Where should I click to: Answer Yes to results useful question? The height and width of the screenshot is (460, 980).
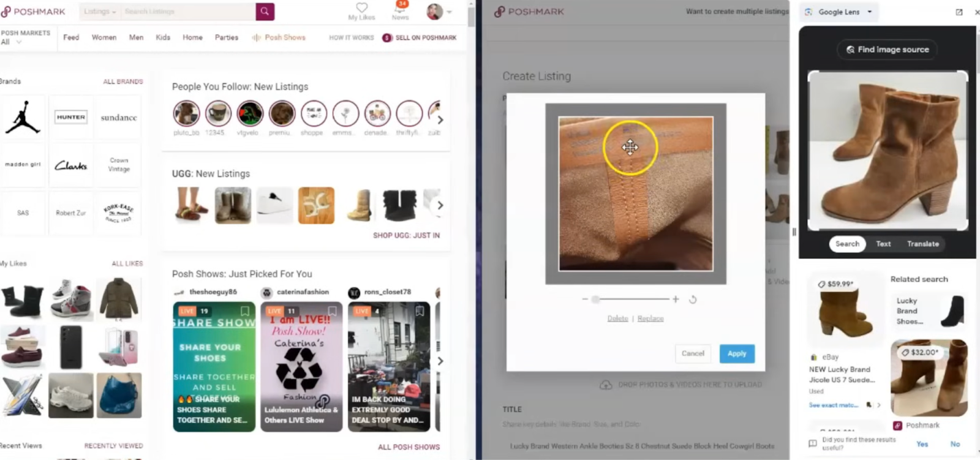922,444
